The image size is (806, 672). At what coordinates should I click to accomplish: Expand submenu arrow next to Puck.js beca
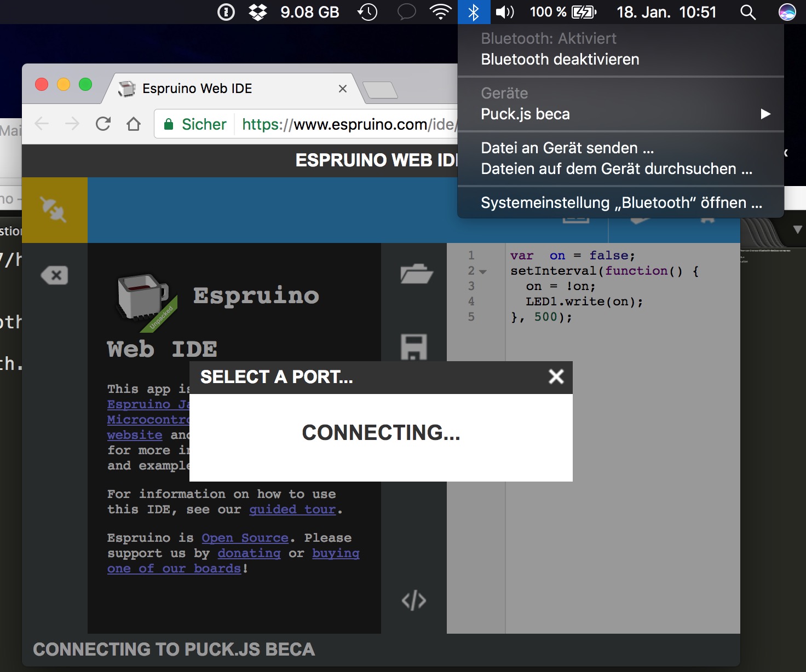click(765, 114)
